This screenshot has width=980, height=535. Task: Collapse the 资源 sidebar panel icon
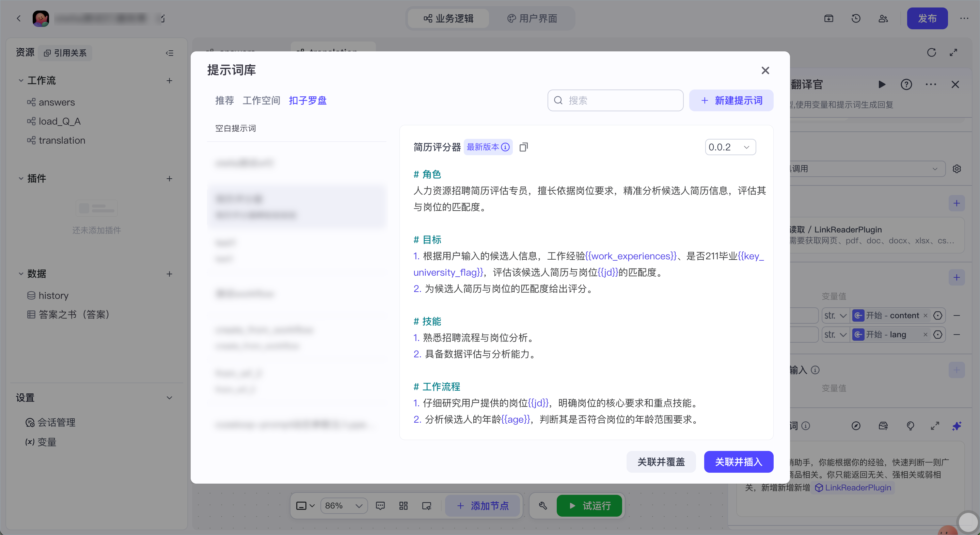[170, 53]
